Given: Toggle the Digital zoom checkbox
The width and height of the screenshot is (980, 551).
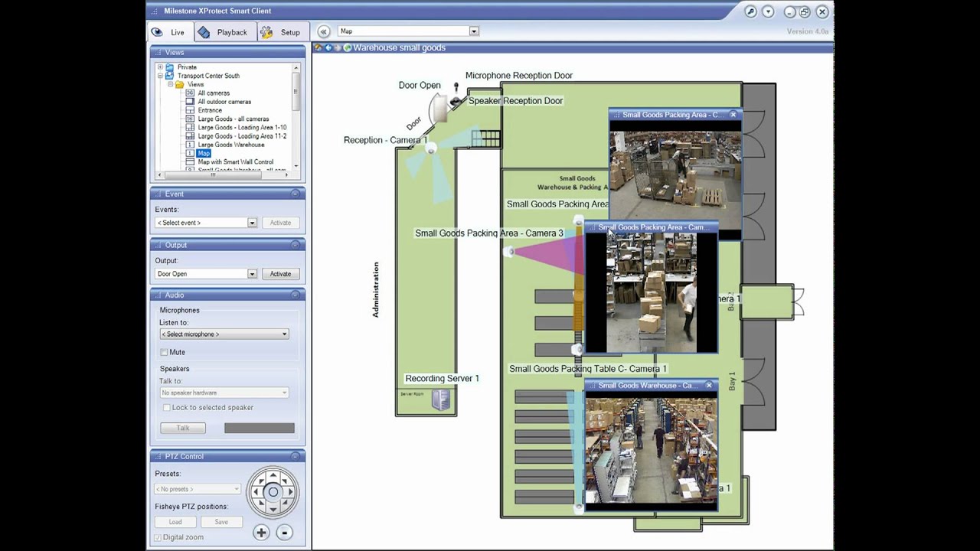Looking at the screenshot, I should tap(158, 537).
